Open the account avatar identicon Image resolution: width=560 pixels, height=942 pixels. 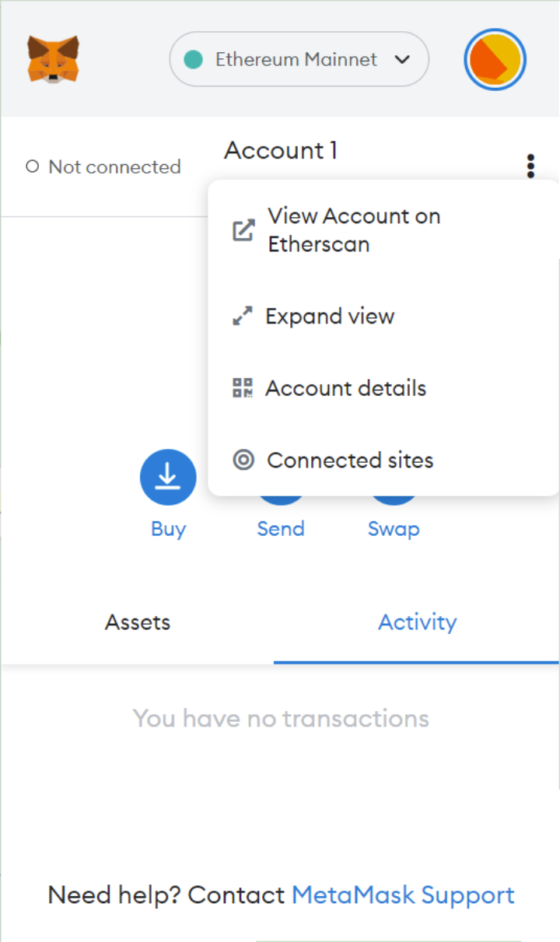click(495, 60)
